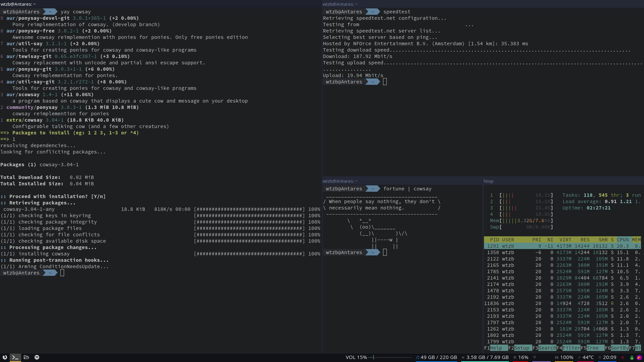Select htop process row PID 2141
644x362 pixels.
pos(562,278)
